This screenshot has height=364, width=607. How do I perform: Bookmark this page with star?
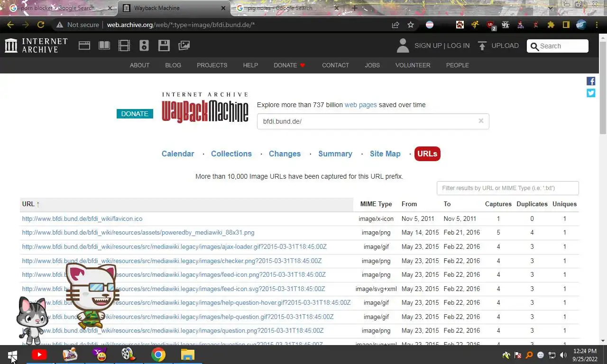(x=411, y=25)
